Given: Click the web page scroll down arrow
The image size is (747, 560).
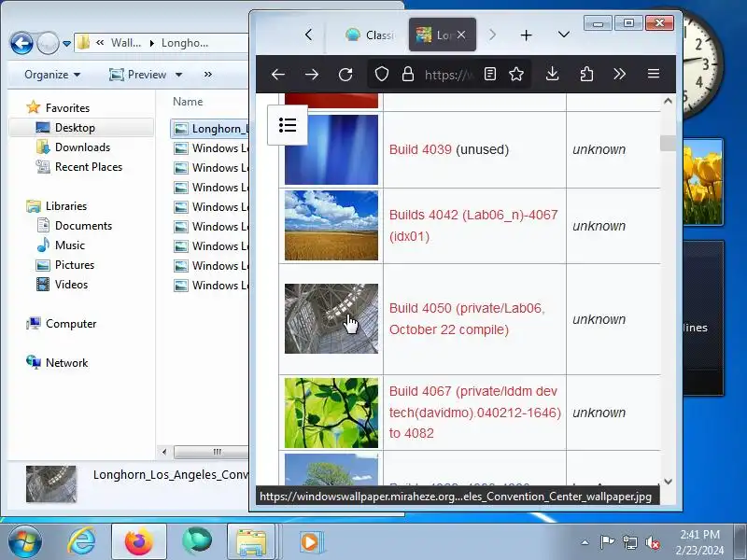Looking at the screenshot, I should 668,482.
